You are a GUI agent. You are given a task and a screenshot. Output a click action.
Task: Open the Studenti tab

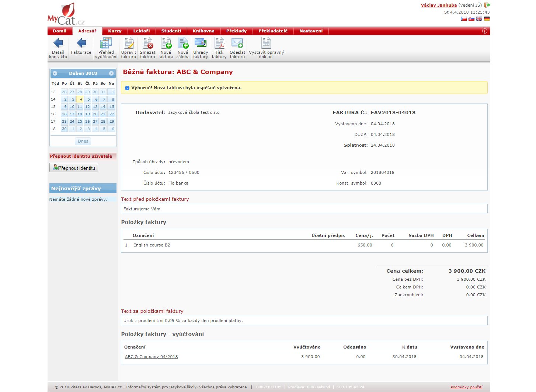pos(171,31)
